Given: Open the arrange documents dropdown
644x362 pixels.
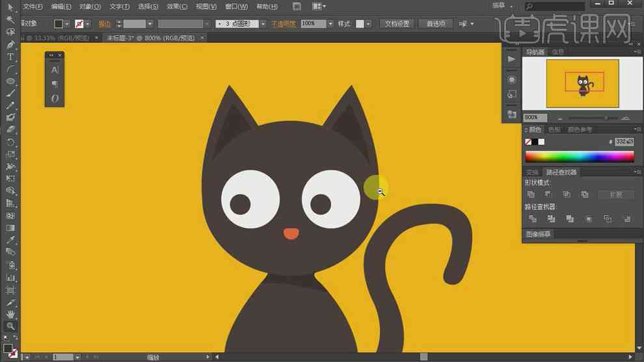Looking at the screenshot, I should coord(319,6).
